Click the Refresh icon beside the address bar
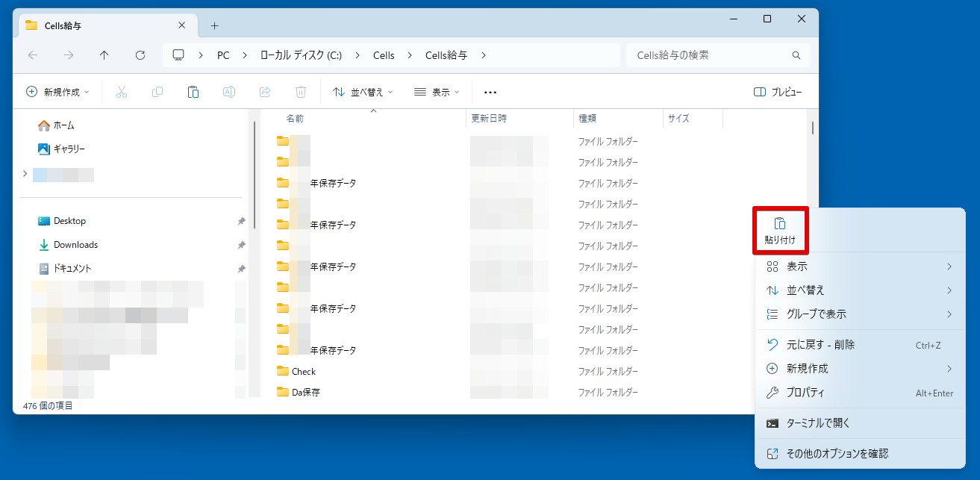980x480 pixels. (140, 55)
